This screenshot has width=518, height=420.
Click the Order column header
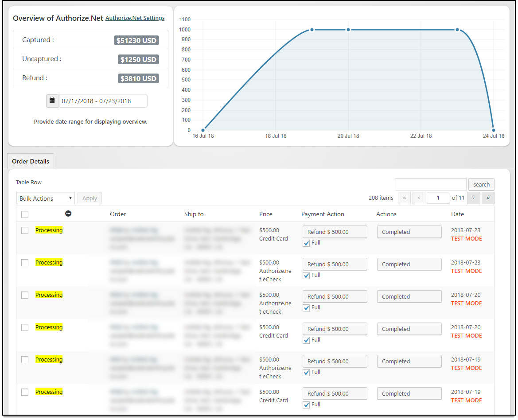pyautogui.click(x=118, y=214)
